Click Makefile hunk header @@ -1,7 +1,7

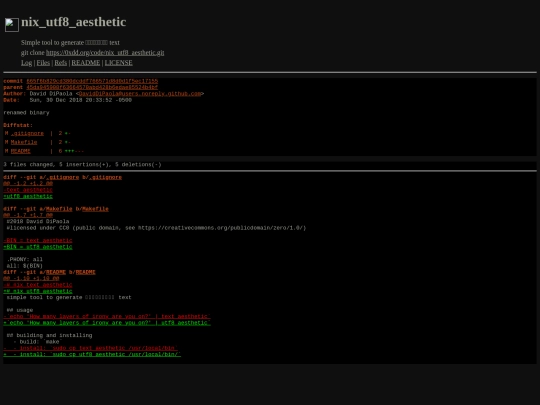(x=28, y=215)
